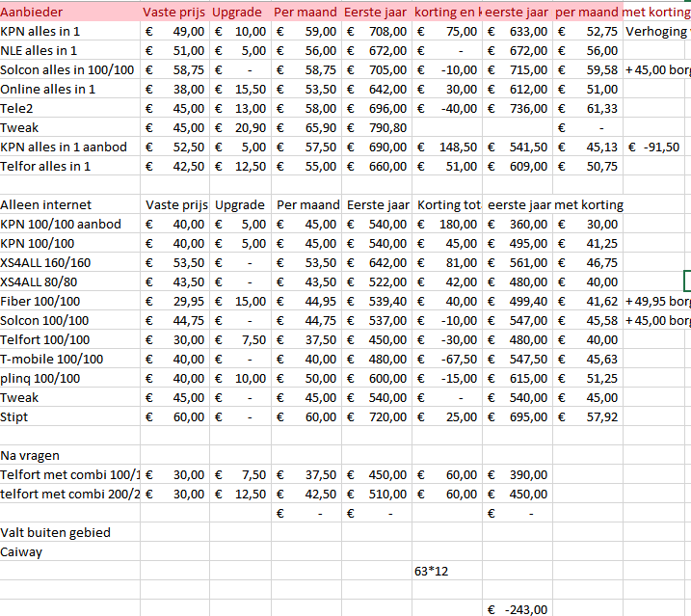Select the '+ 49,95 borg' note cell
This screenshot has height=616, width=691.
657,301
